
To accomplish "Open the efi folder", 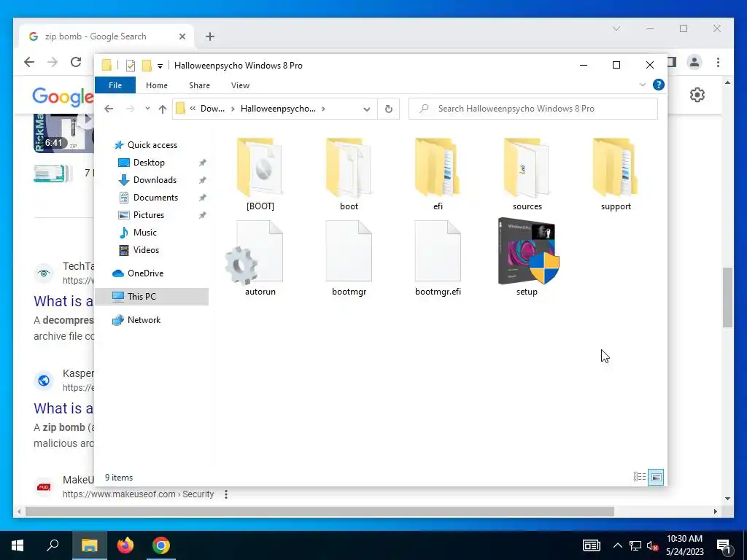I will click(438, 174).
